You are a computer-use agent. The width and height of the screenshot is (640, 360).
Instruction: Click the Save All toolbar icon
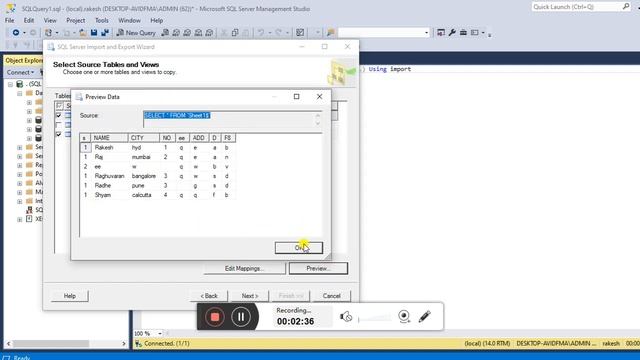point(105,33)
